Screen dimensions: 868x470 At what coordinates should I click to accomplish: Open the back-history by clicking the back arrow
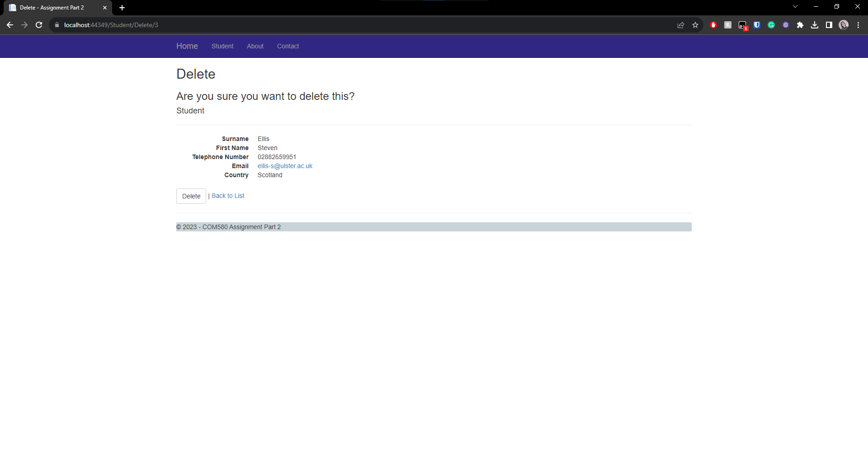click(10, 25)
